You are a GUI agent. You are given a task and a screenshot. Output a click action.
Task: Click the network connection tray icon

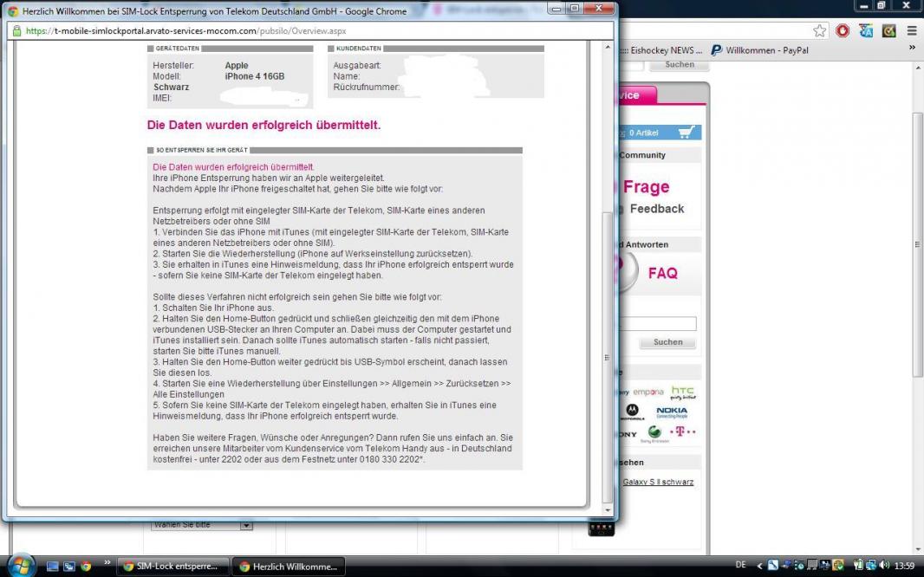coord(870,565)
